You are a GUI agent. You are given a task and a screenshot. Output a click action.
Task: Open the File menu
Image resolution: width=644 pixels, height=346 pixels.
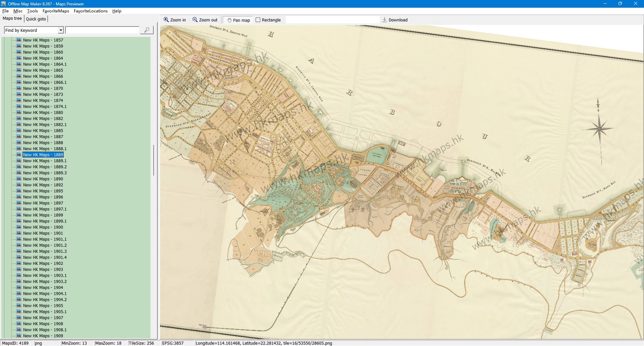click(5, 11)
